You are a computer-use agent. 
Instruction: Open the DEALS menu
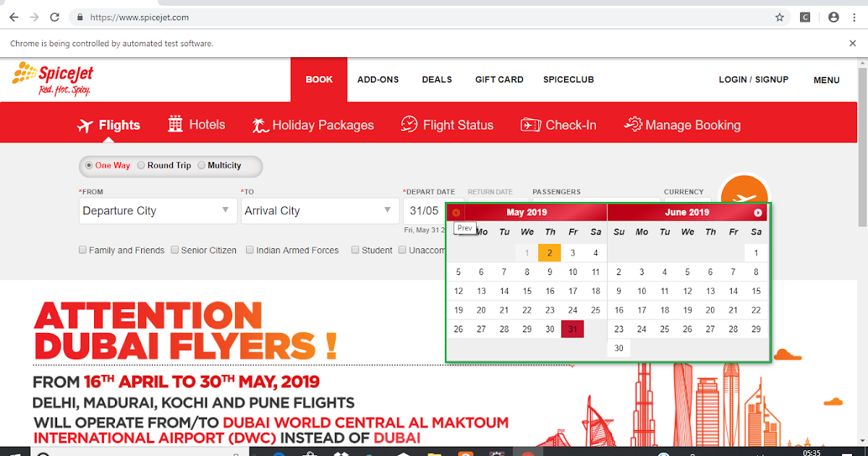[437, 80]
